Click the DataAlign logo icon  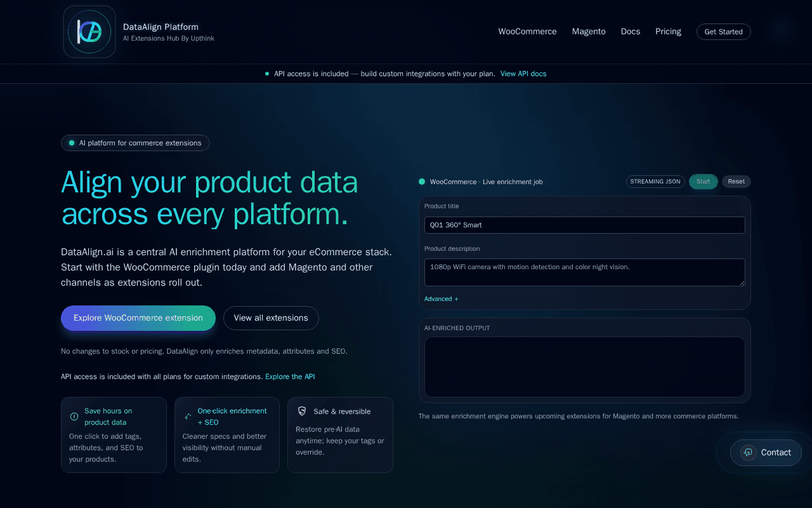point(89,32)
